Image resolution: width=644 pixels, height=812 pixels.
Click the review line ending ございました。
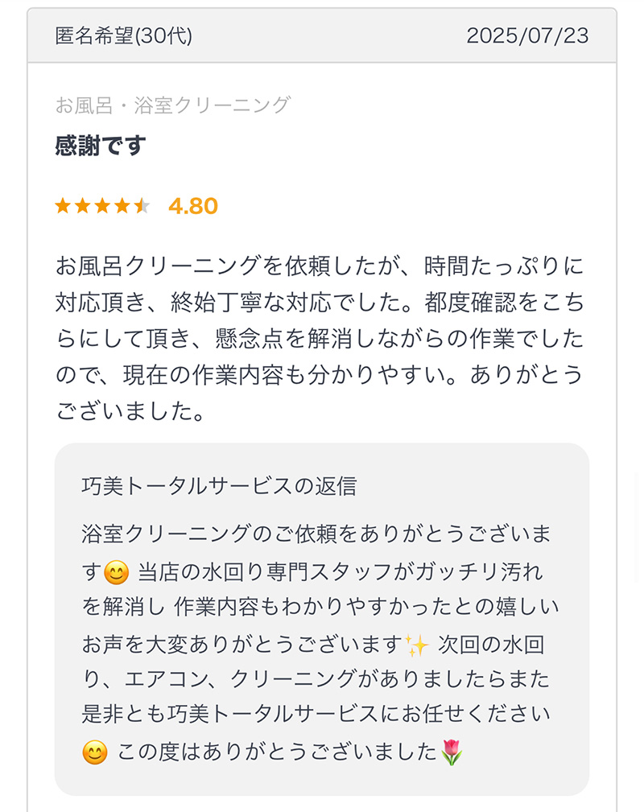tap(131, 411)
